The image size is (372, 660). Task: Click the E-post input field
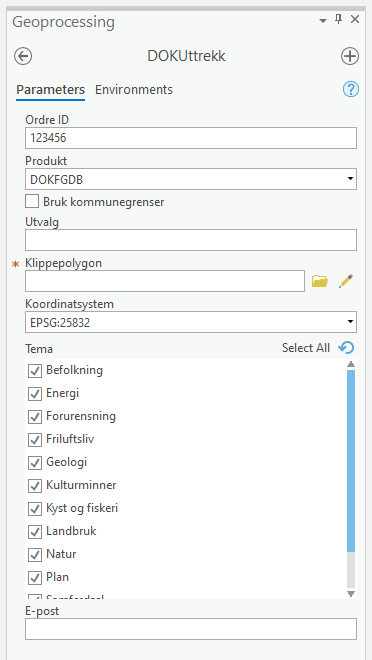click(x=191, y=629)
